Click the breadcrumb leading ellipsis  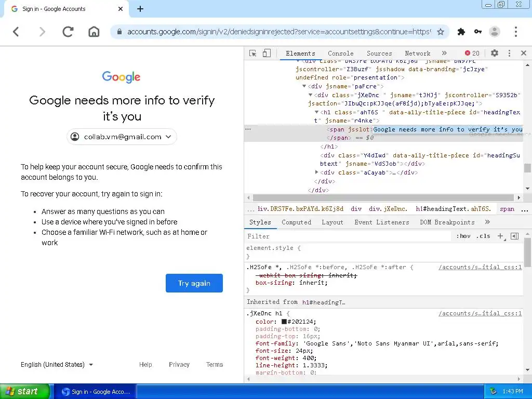tap(250, 210)
